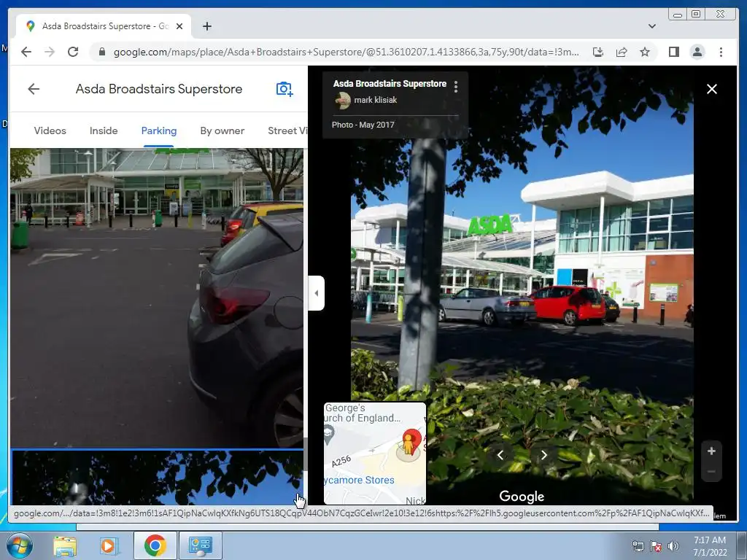The width and height of the screenshot is (747, 560).
Task: Open the Chrome profile avatar menu
Action: 697,52
